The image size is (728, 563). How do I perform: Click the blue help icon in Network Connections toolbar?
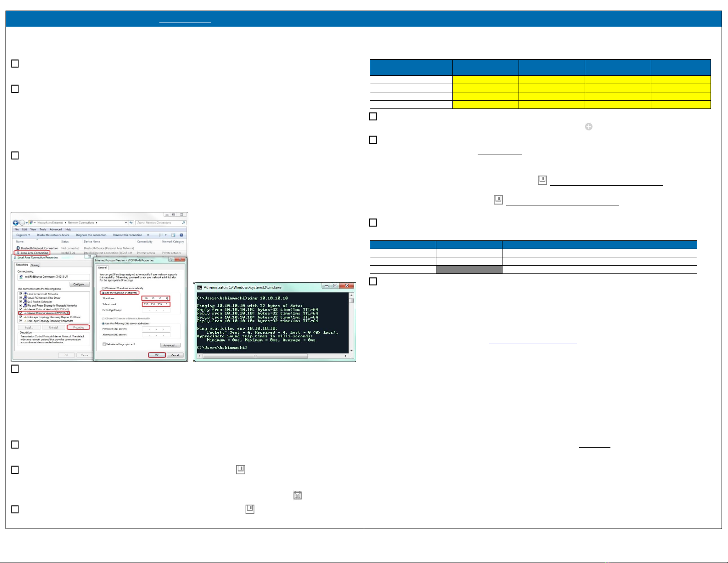181,235
